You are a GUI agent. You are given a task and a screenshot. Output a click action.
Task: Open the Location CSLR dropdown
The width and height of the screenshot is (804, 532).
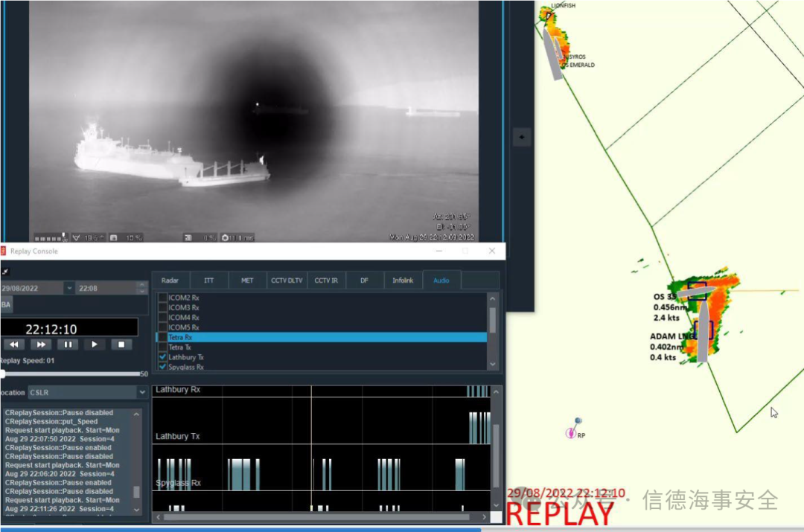pyautogui.click(x=141, y=392)
